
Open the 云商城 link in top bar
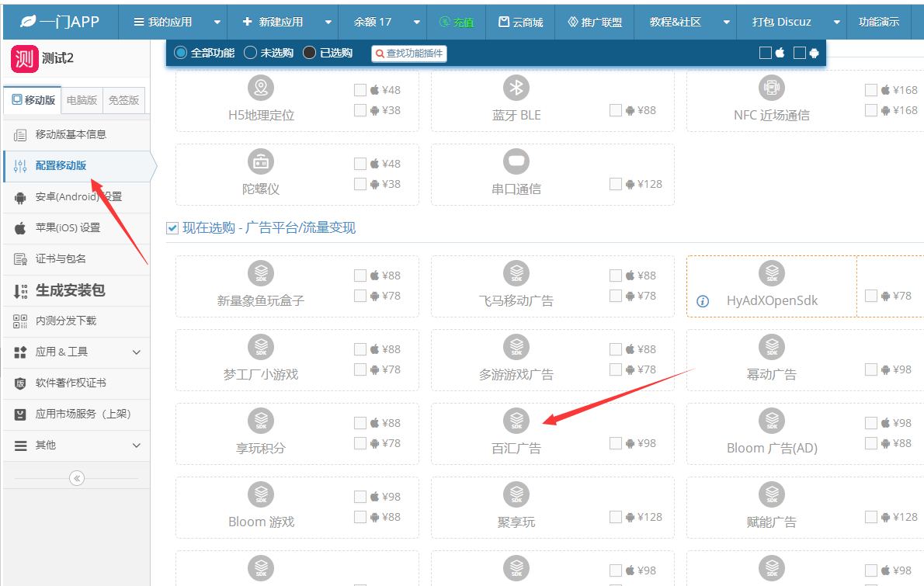520,23
